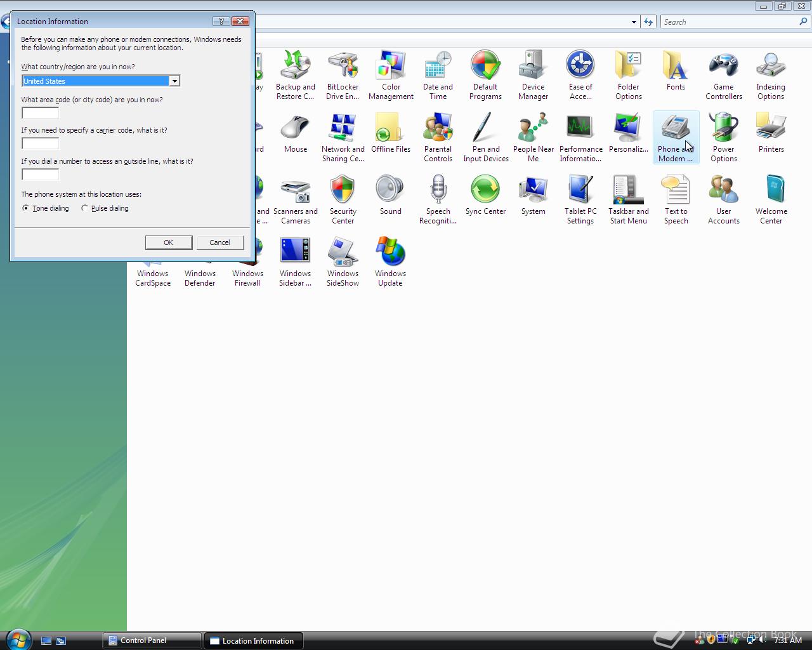This screenshot has width=812, height=650.
Task: Open Windows Update icon
Action: pos(391,262)
